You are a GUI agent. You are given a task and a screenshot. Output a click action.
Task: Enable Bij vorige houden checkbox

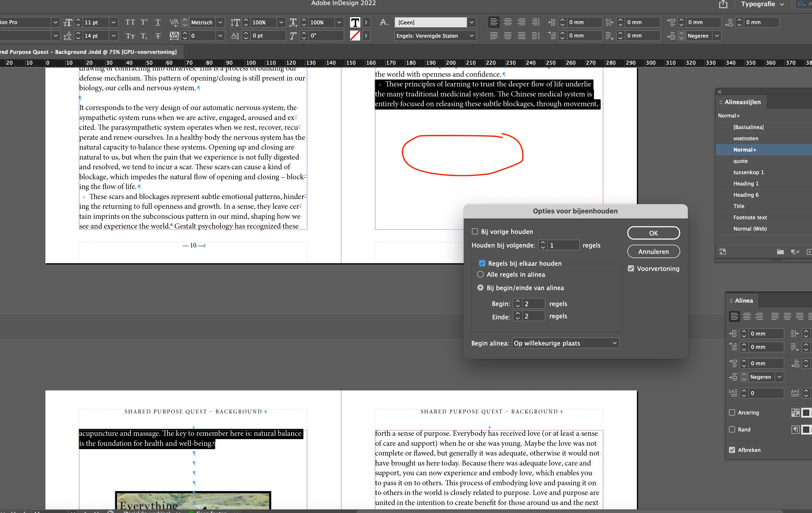(x=475, y=231)
